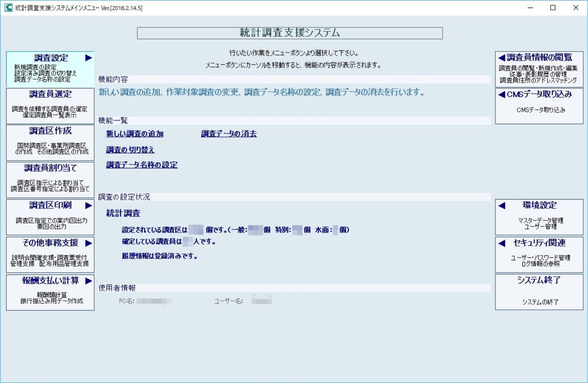Click the application icon in the title bar
This screenshot has height=383, width=588.
(x=8, y=8)
